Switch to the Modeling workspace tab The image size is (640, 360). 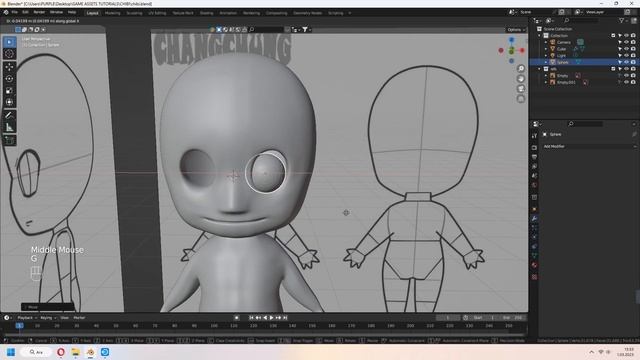point(113,13)
